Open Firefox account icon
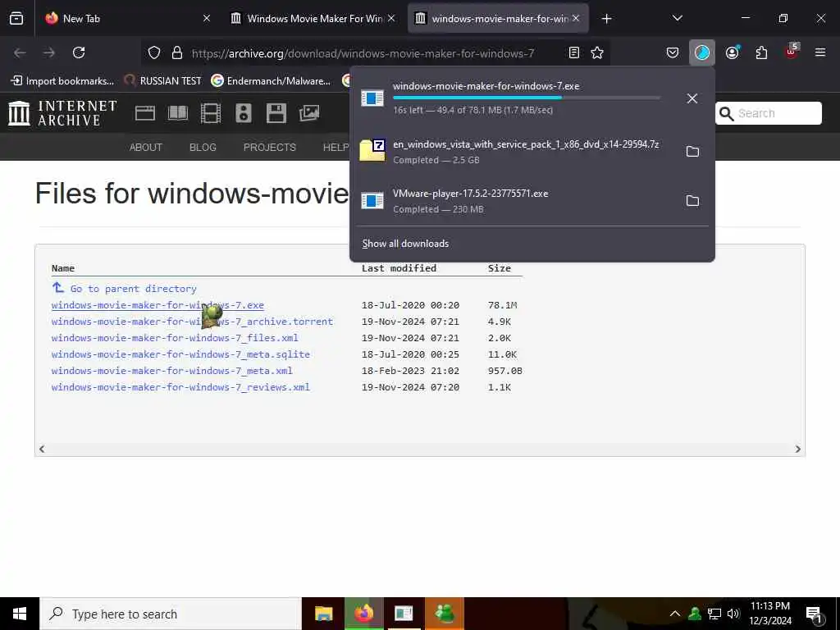The width and height of the screenshot is (840, 630). point(732,52)
